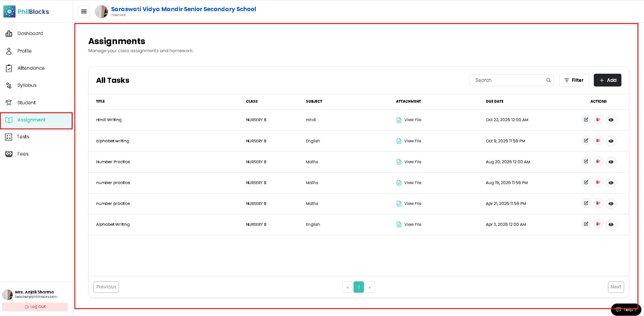Open the help chat widget

coord(626,309)
